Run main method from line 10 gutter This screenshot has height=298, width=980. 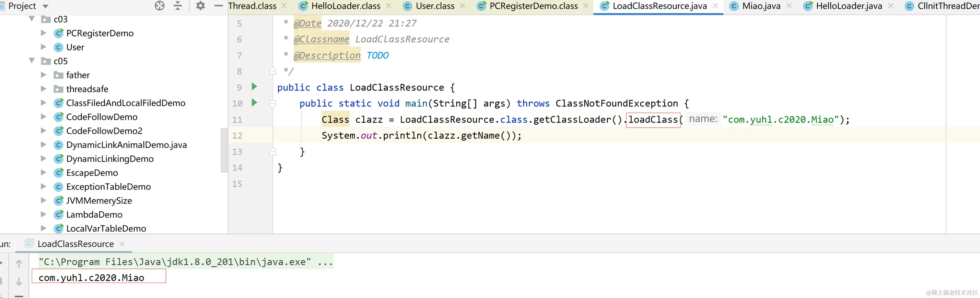254,103
